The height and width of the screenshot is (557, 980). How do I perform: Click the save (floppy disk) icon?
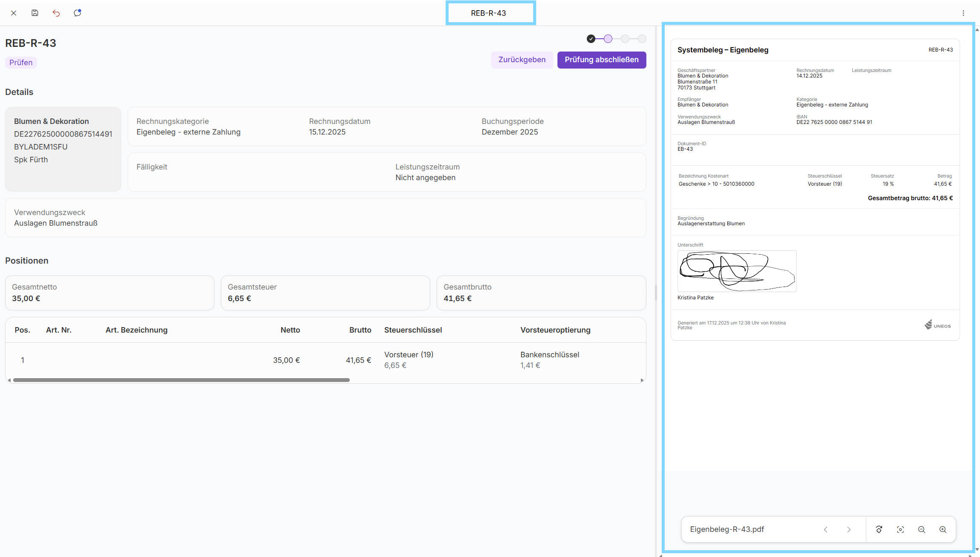click(x=35, y=13)
